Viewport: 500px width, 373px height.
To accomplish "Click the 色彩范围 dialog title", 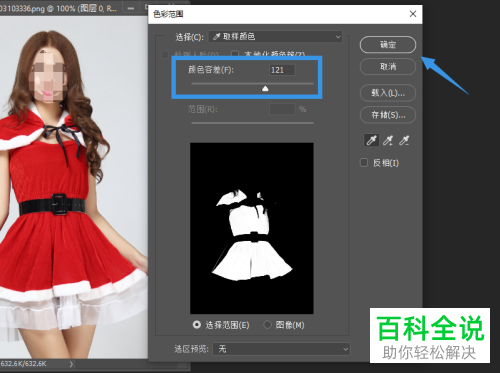I will tap(168, 14).
